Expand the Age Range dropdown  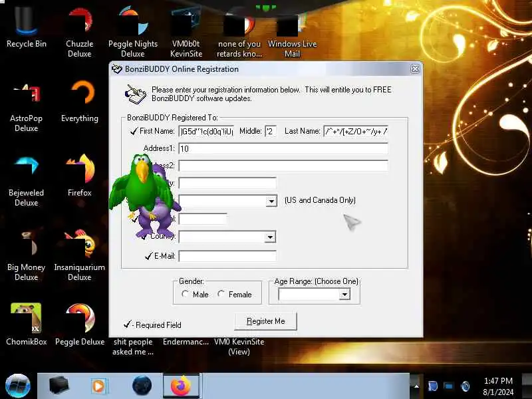[344, 294]
